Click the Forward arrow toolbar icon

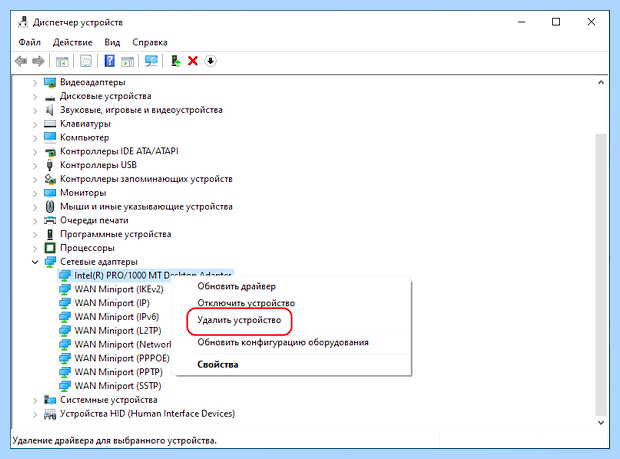pos(38,61)
